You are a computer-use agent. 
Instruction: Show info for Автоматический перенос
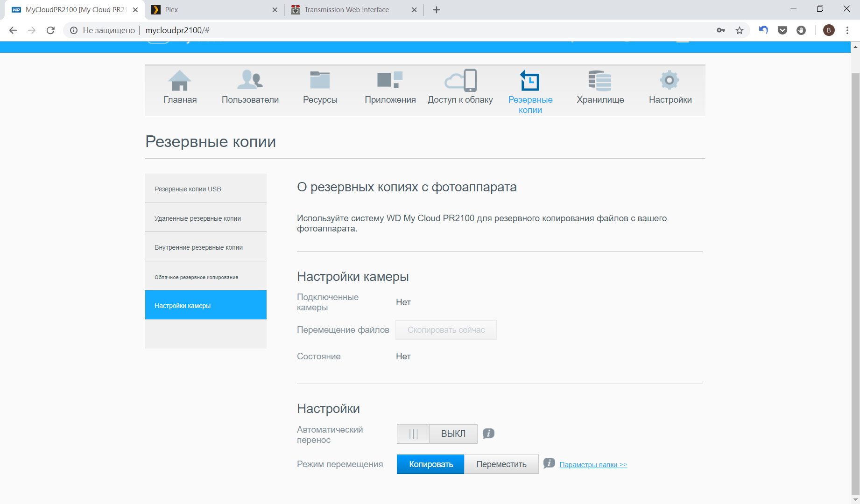[x=488, y=434]
